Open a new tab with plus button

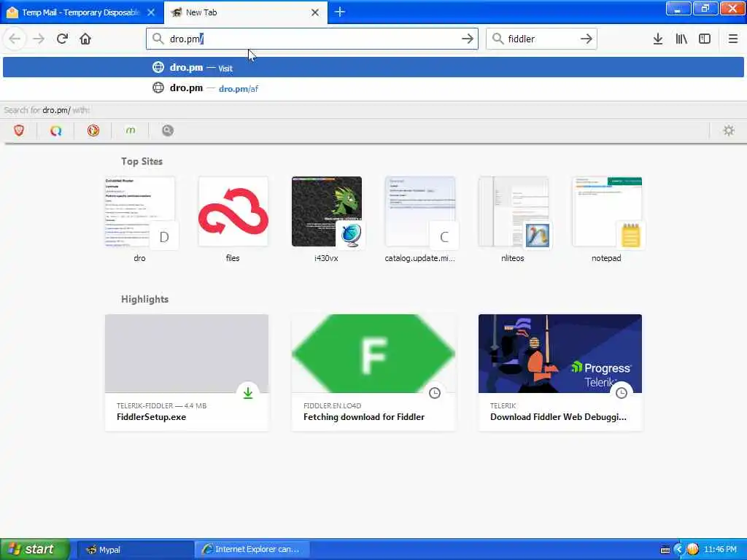(x=340, y=12)
